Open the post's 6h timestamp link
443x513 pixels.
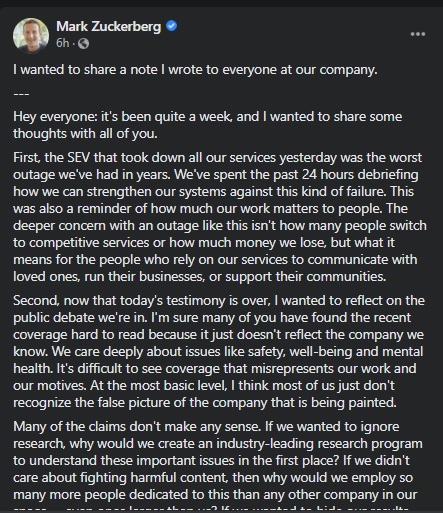coord(62,43)
